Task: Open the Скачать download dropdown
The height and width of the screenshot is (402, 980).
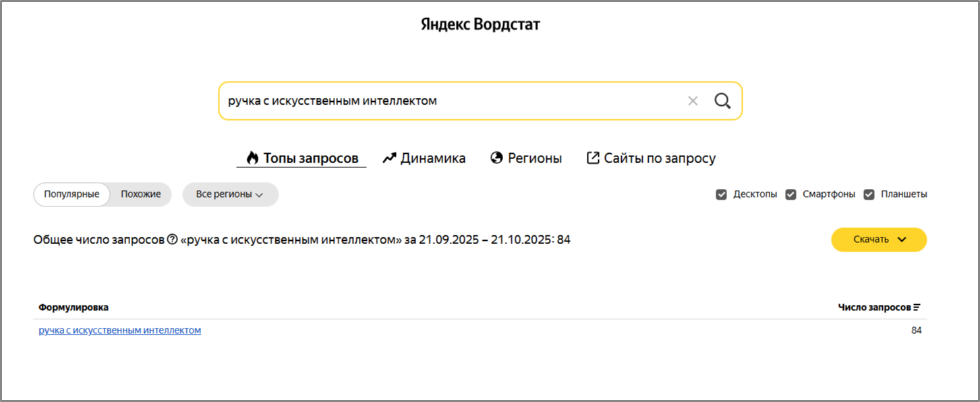Action: tap(878, 239)
